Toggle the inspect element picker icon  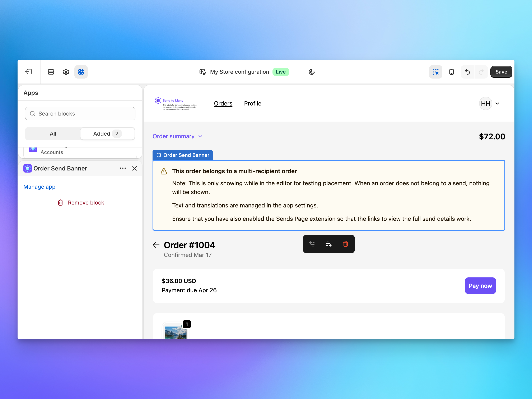[x=435, y=72]
